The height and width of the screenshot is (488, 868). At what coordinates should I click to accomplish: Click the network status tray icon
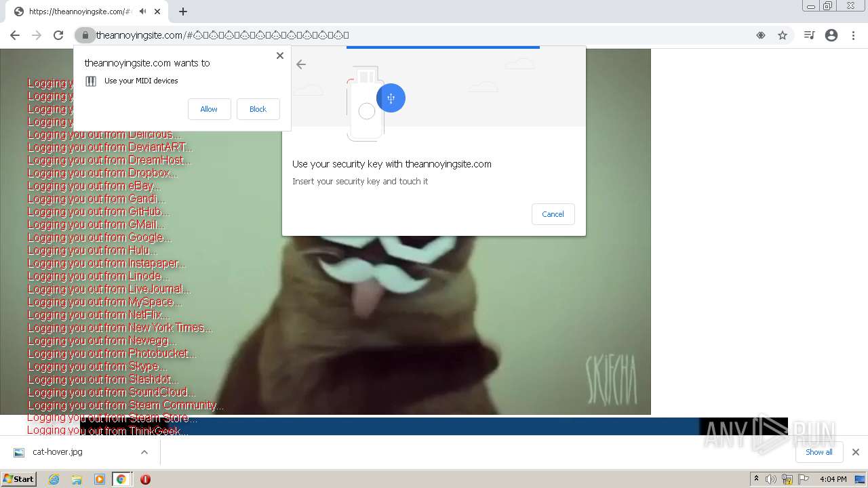click(787, 479)
